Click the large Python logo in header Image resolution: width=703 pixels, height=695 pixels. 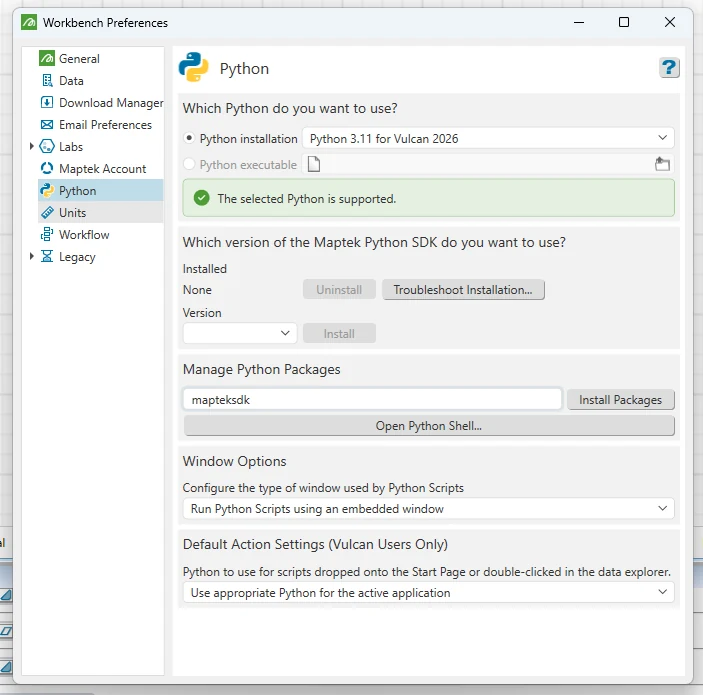pos(194,67)
